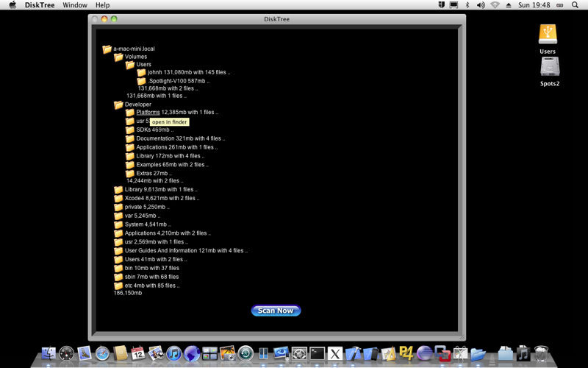Click the open in finder tooltip
Viewport: 588px width, 368px height.
click(170, 122)
